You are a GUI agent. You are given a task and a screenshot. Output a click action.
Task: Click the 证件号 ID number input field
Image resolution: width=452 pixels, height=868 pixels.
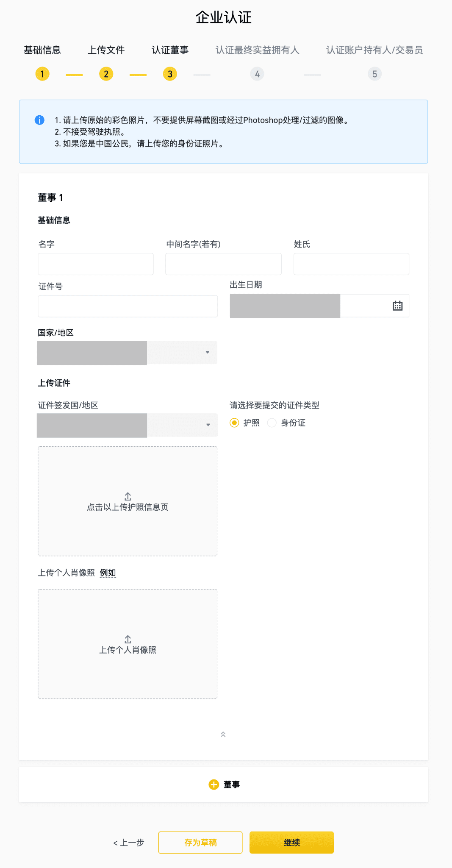128,306
